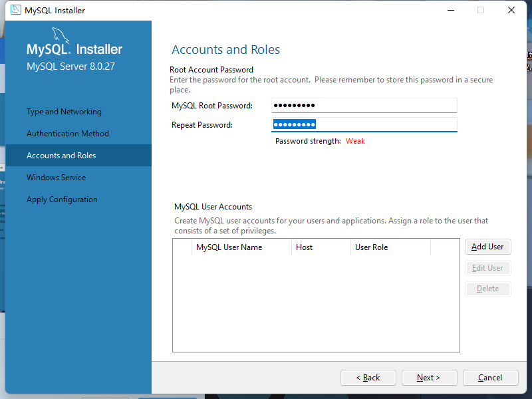Click into the Repeat Password field

[364, 124]
